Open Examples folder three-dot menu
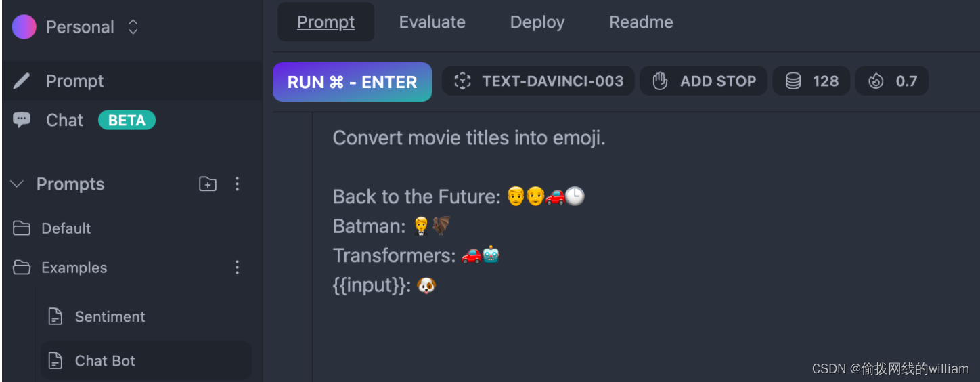 (x=237, y=268)
